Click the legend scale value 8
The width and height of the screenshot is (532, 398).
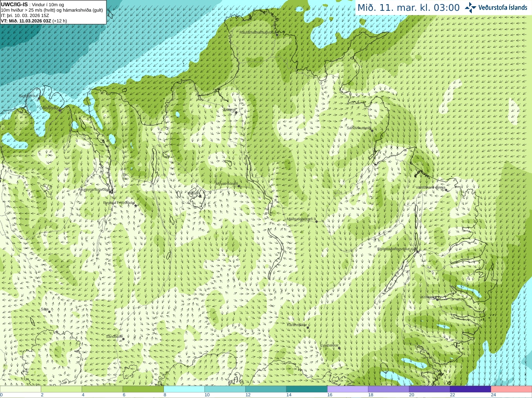click(x=165, y=395)
